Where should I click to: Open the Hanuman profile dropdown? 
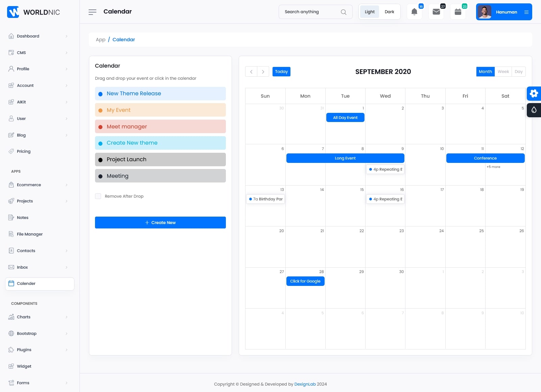pos(504,12)
